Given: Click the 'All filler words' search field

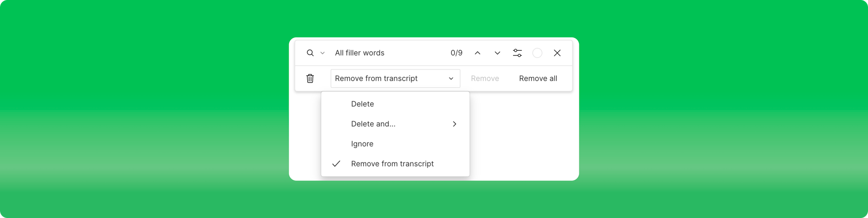Looking at the screenshot, I should coord(359,53).
